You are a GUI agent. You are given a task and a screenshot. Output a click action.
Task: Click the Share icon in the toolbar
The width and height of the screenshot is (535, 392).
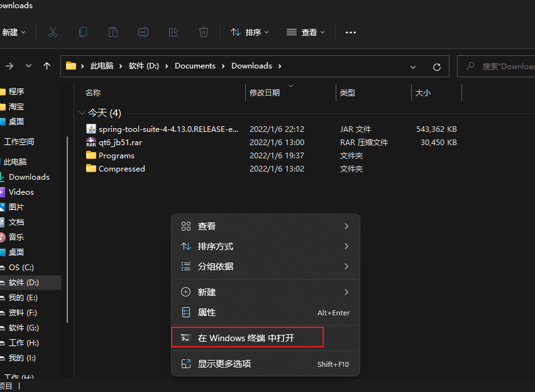coord(174,32)
